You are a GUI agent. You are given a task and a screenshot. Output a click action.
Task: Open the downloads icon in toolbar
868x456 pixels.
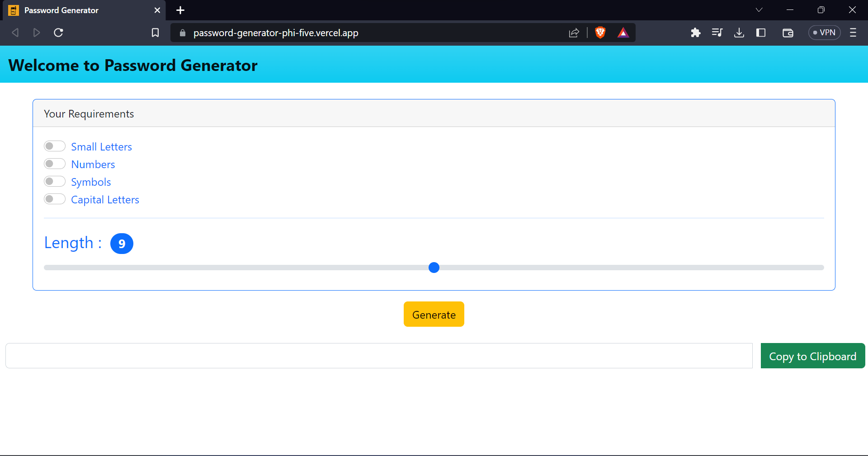(739, 33)
